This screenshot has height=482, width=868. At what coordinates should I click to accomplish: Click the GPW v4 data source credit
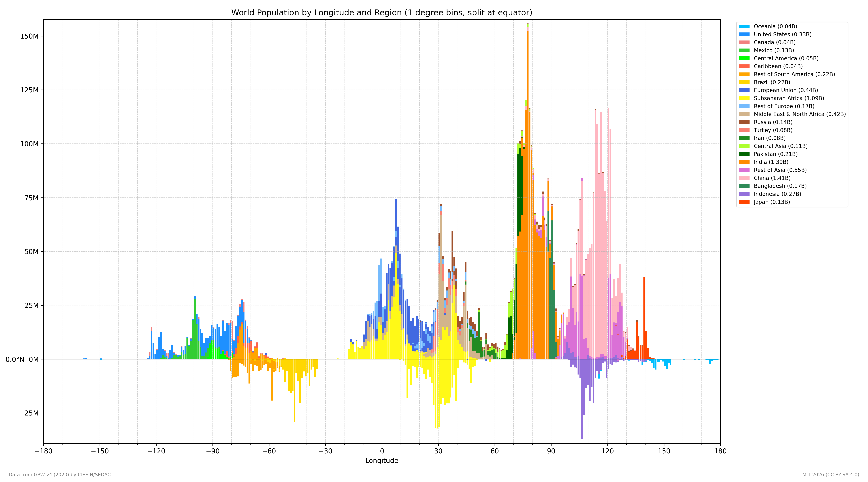coord(60,475)
